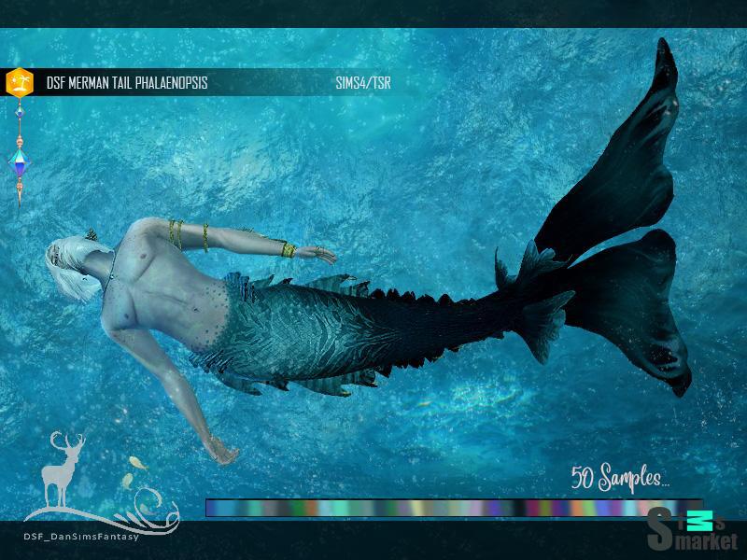Click the DSF Merman Tail Phalaenopsis title
This screenshot has height=560, width=747.
(126, 83)
